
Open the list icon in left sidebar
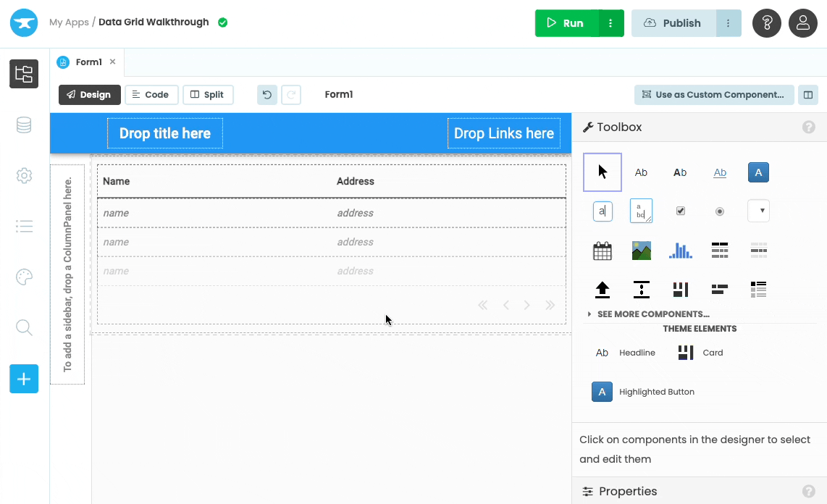pyautogui.click(x=24, y=226)
